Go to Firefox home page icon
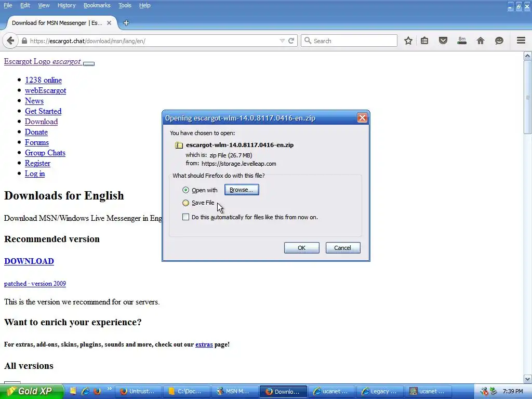The width and height of the screenshot is (532, 399). (481, 41)
